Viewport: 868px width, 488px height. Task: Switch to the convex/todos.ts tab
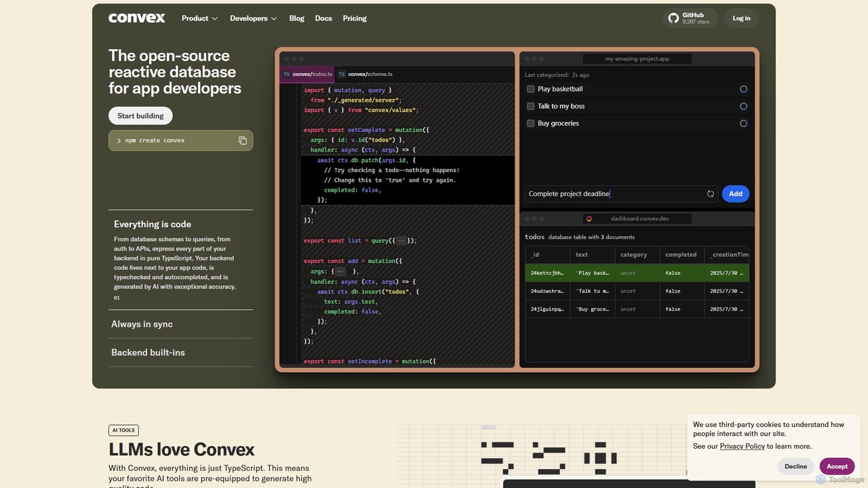click(308, 74)
